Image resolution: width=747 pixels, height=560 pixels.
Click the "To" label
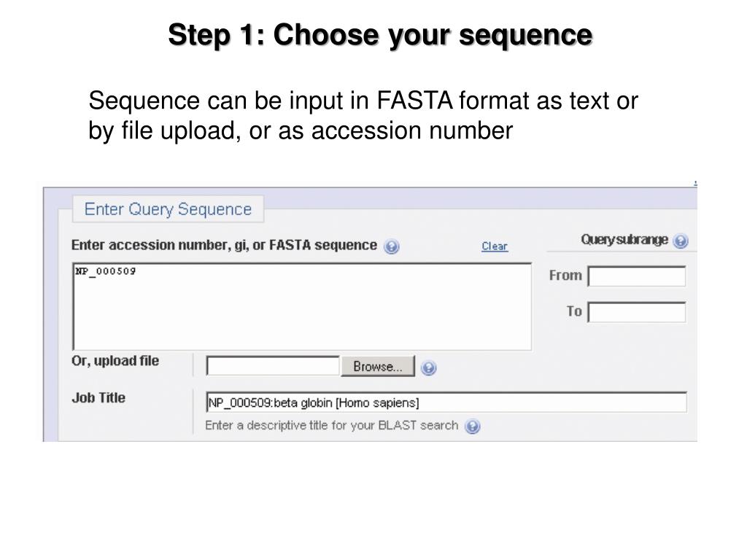pyautogui.click(x=574, y=311)
